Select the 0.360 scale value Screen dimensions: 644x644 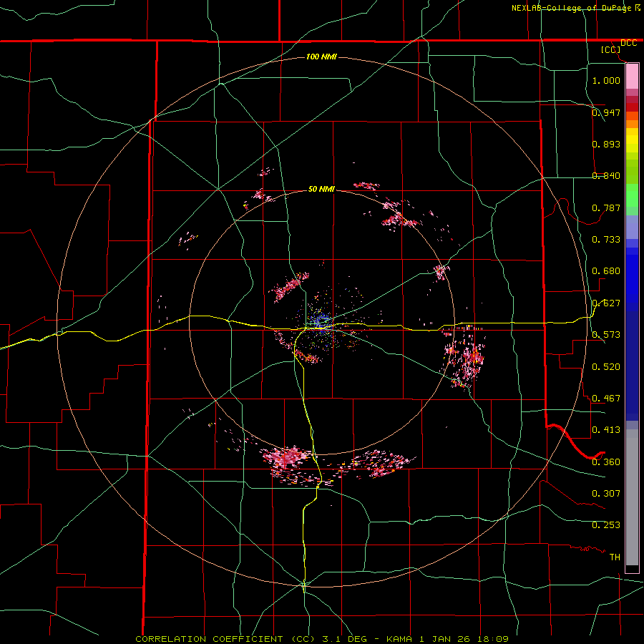click(x=606, y=462)
